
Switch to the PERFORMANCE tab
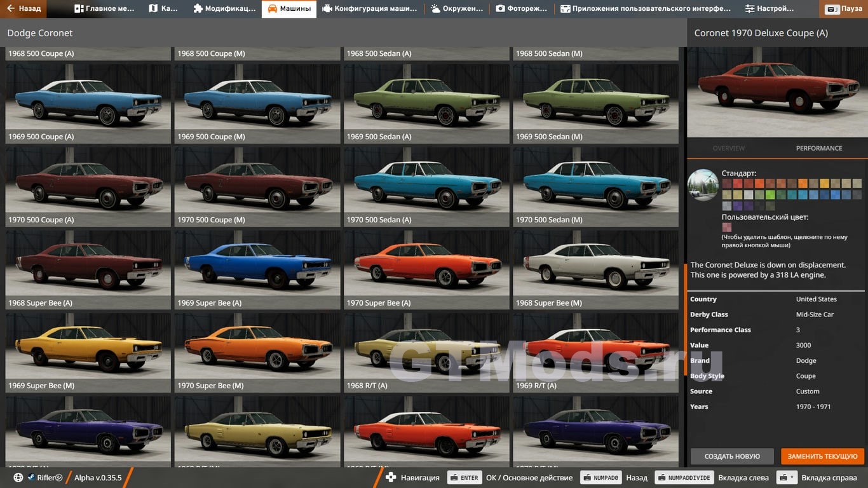[819, 148]
